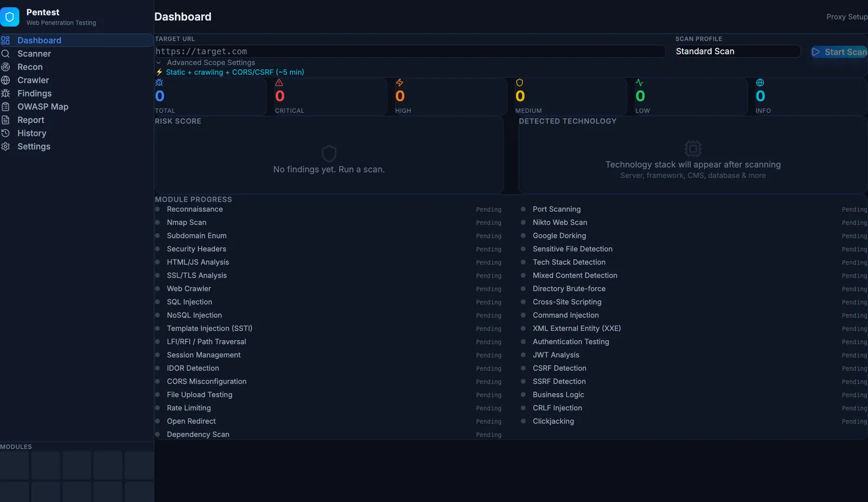Open the Dashboard sidebar item
Viewport: 868px width, 502px height.
(x=76, y=40)
